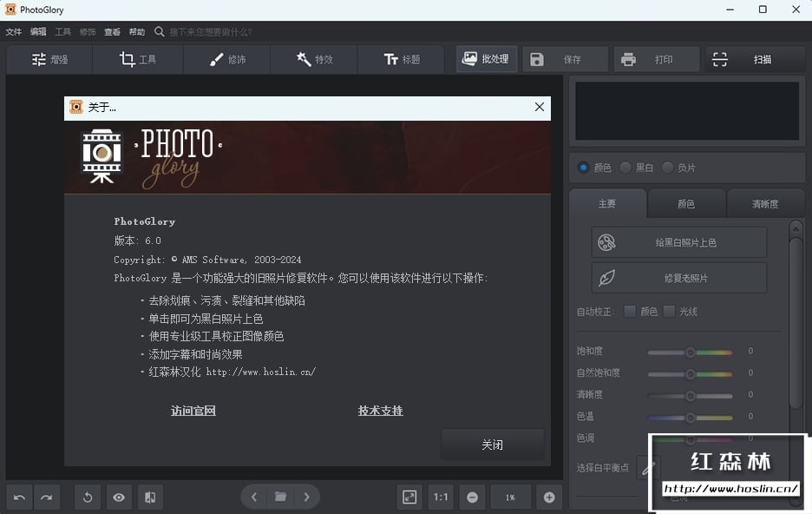
Task: Open the 标题 captions tab
Action: (x=402, y=60)
